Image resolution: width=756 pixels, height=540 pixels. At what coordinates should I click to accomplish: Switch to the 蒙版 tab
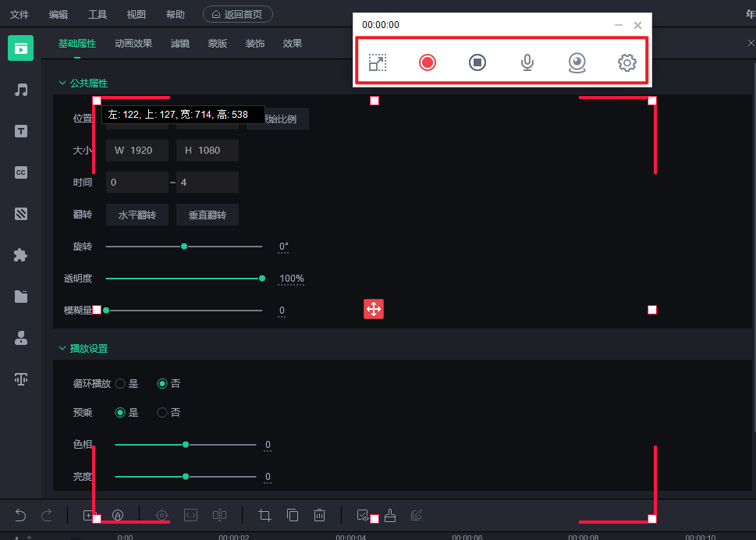click(x=218, y=44)
